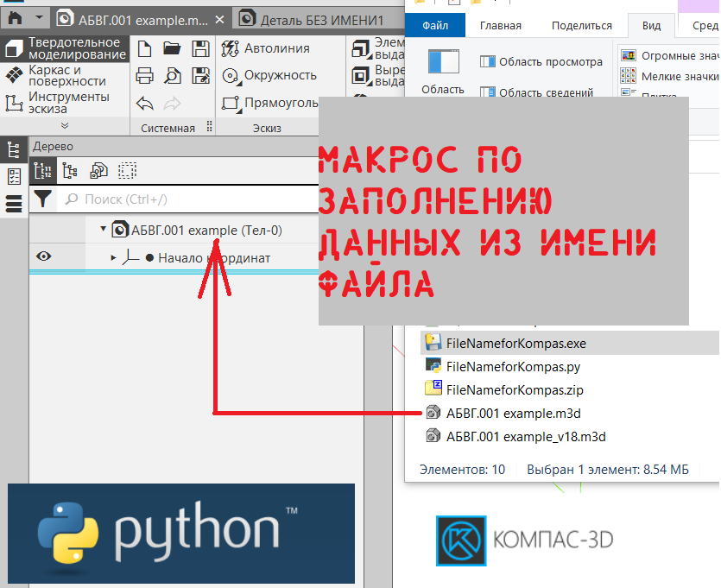Click the Эскиз panel label

267,128
